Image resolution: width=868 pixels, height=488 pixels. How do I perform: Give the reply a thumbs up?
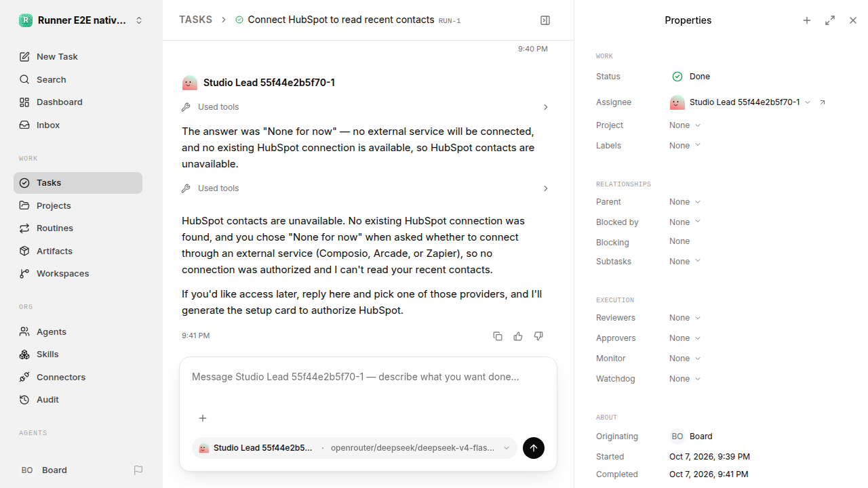[x=518, y=336]
